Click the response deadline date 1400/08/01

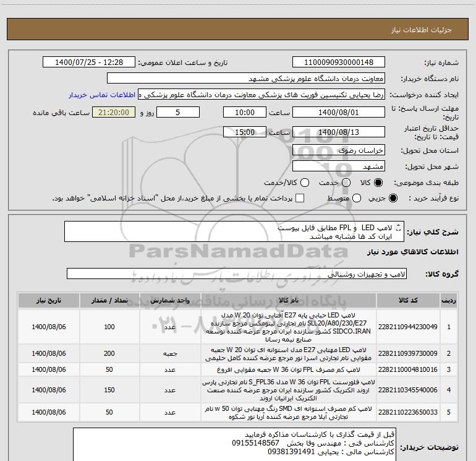tap(339, 113)
